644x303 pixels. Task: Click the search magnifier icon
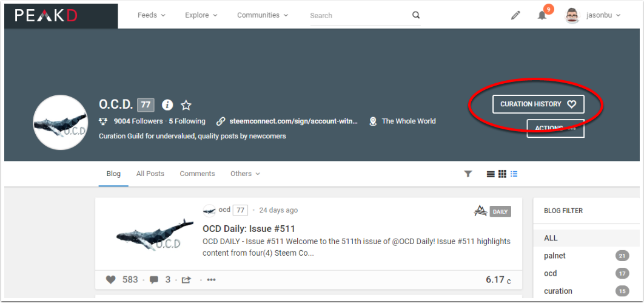click(416, 15)
